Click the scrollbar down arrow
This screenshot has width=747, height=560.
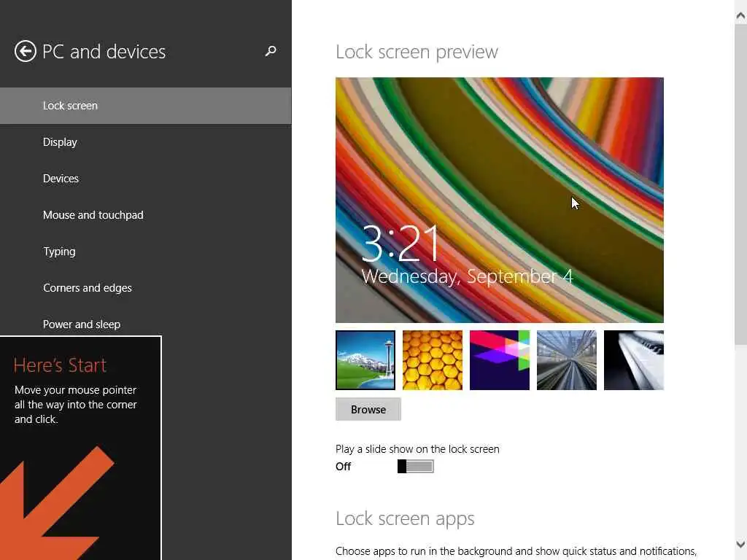(740, 545)
